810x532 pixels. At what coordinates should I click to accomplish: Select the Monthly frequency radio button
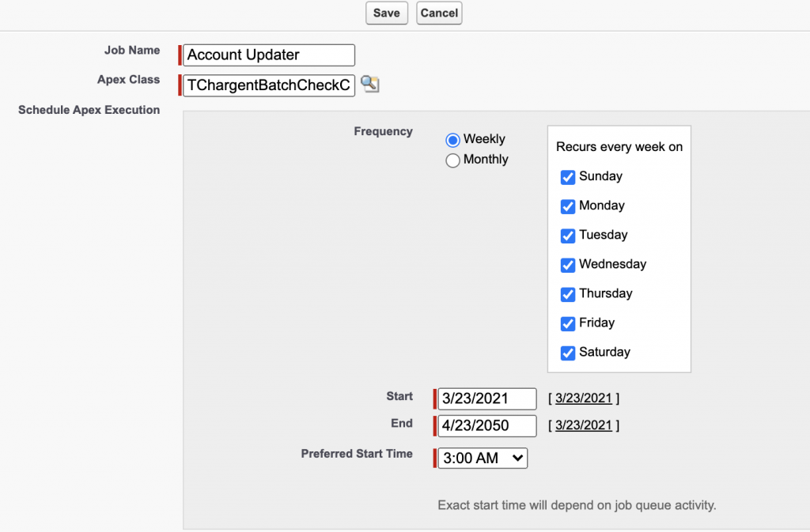pyautogui.click(x=452, y=160)
